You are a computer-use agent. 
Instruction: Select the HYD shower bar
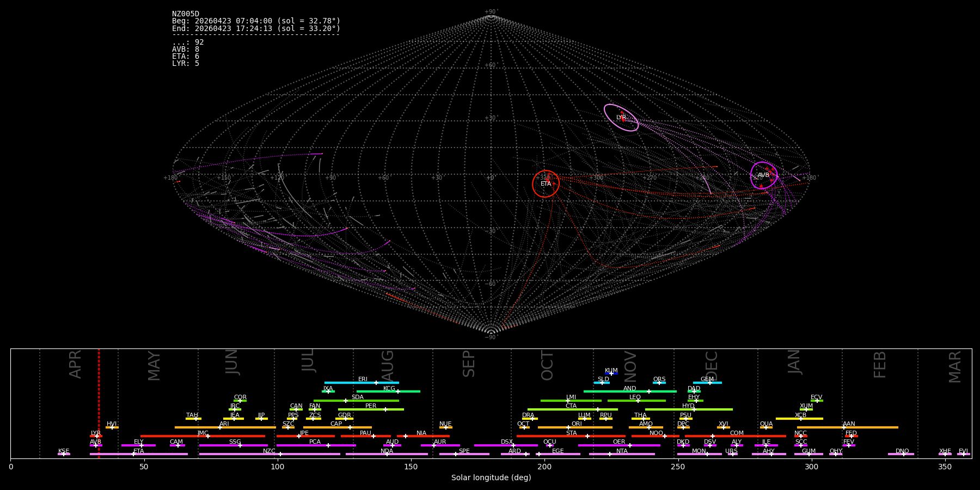click(x=689, y=409)
